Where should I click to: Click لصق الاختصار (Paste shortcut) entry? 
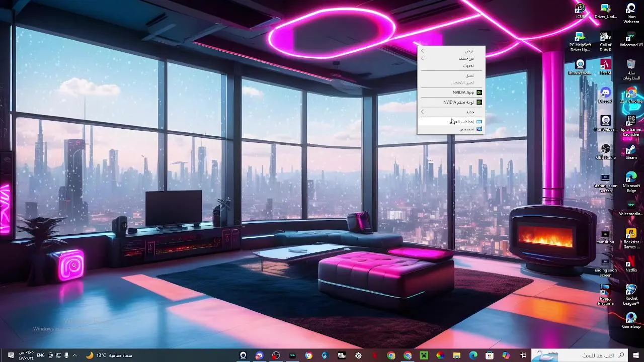[451, 82]
